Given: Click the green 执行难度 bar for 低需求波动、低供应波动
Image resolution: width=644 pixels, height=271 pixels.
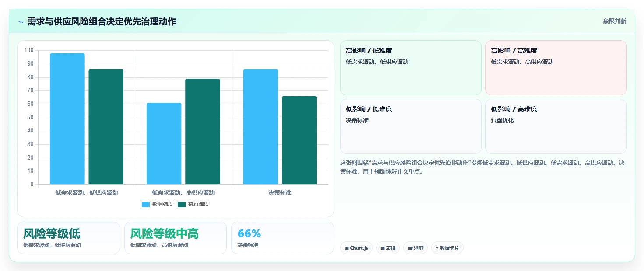Looking at the screenshot, I should (106, 127).
